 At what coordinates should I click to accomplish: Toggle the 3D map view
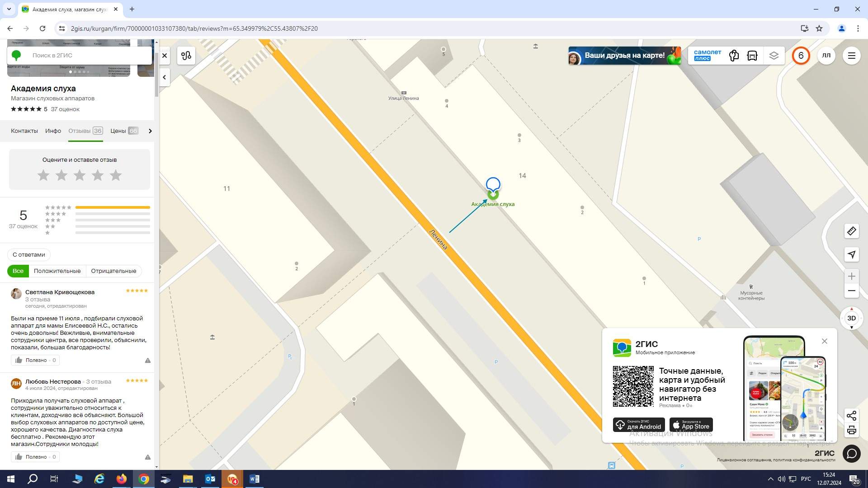[x=852, y=318]
